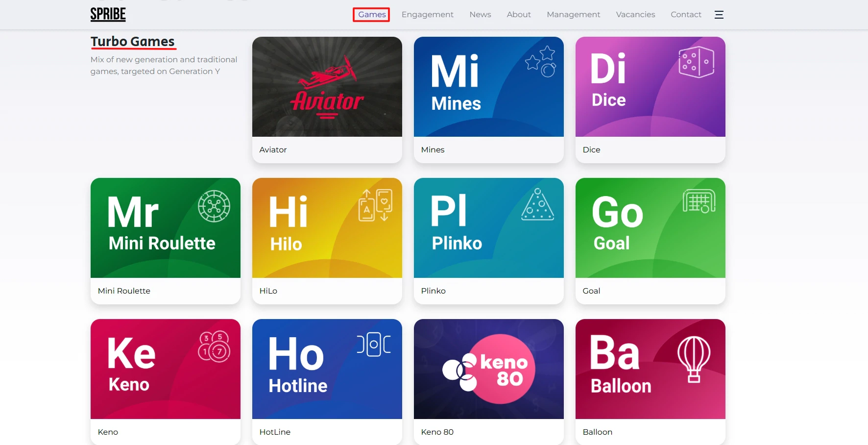868x445 pixels.
Task: Select the green 'Mr' Mini Roulette thumbnail
Action: click(166, 228)
